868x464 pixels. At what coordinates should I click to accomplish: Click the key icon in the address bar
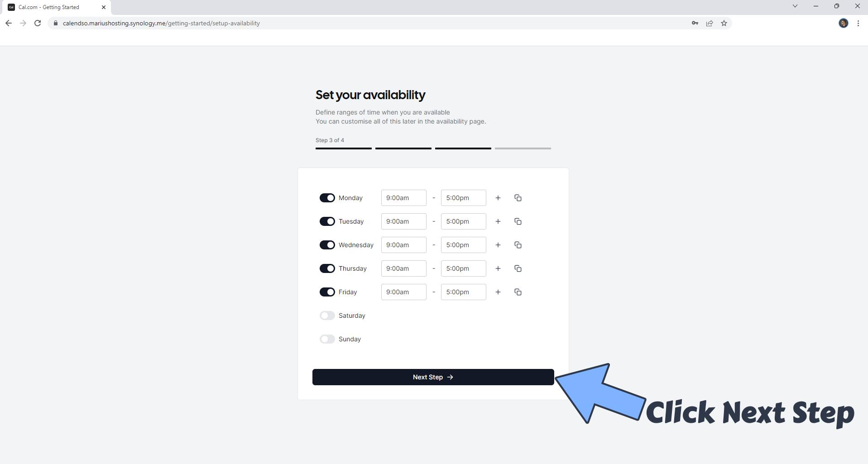click(x=695, y=23)
